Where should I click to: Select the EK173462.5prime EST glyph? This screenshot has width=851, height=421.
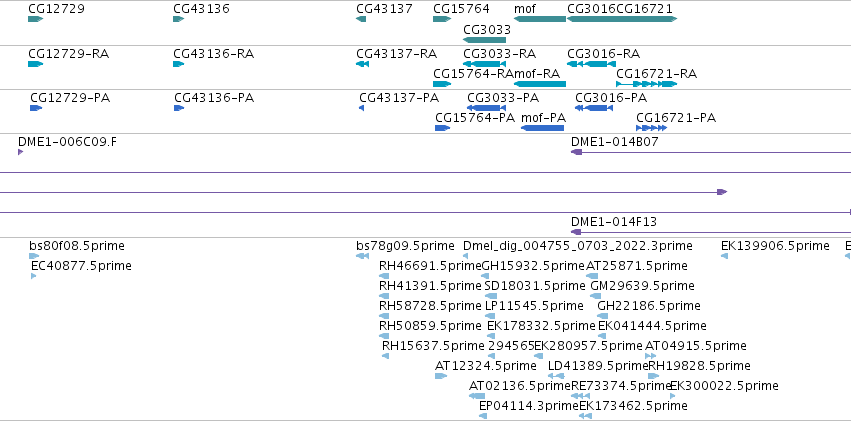pos(585,416)
